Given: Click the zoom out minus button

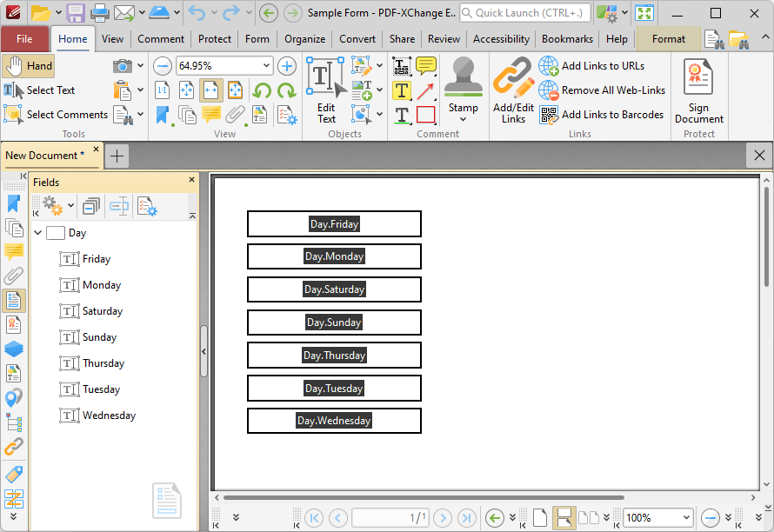Looking at the screenshot, I should pyautogui.click(x=162, y=66).
